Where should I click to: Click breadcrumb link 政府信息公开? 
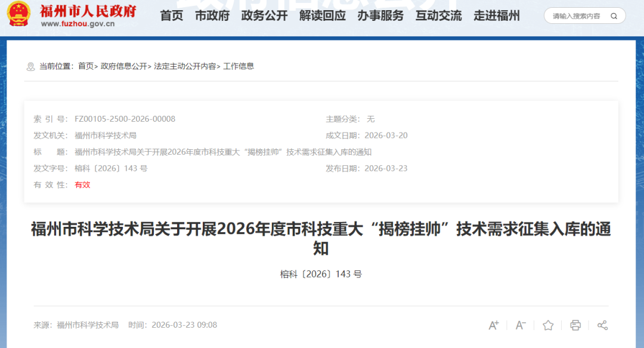(x=123, y=66)
